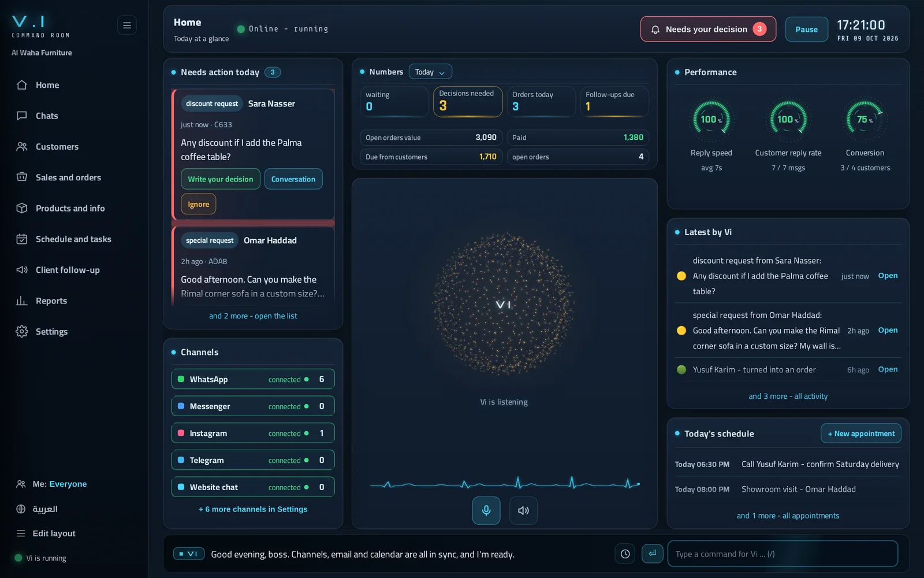This screenshot has width=924, height=578.
Task: Open Conversation with Sara Nasser
Action: (293, 179)
